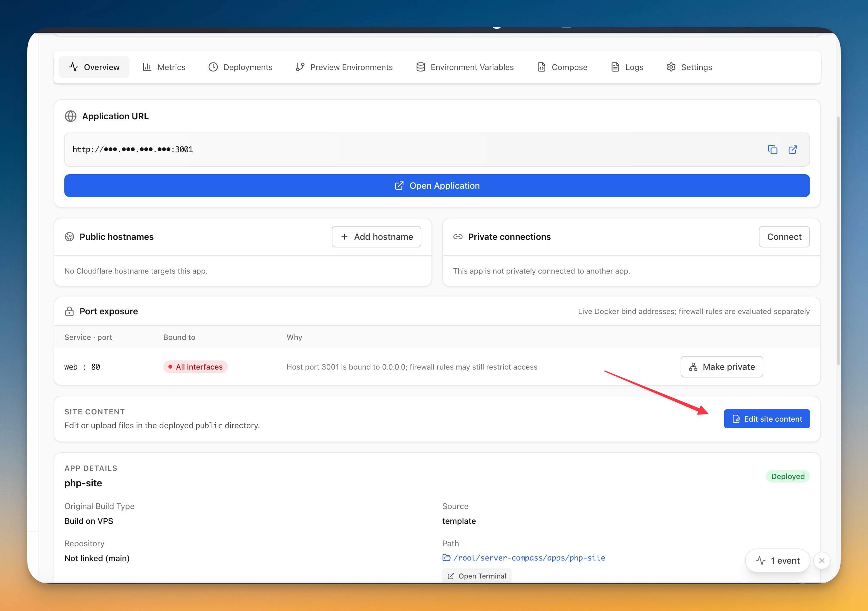The width and height of the screenshot is (868, 611).
Task: Go to the Deployments tab
Action: [x=240, y=67]
